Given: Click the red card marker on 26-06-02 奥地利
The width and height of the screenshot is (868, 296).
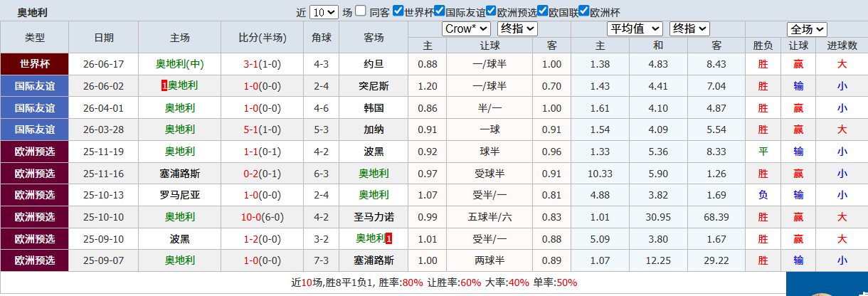Looking at the screenshot, I should coord(164,86).
